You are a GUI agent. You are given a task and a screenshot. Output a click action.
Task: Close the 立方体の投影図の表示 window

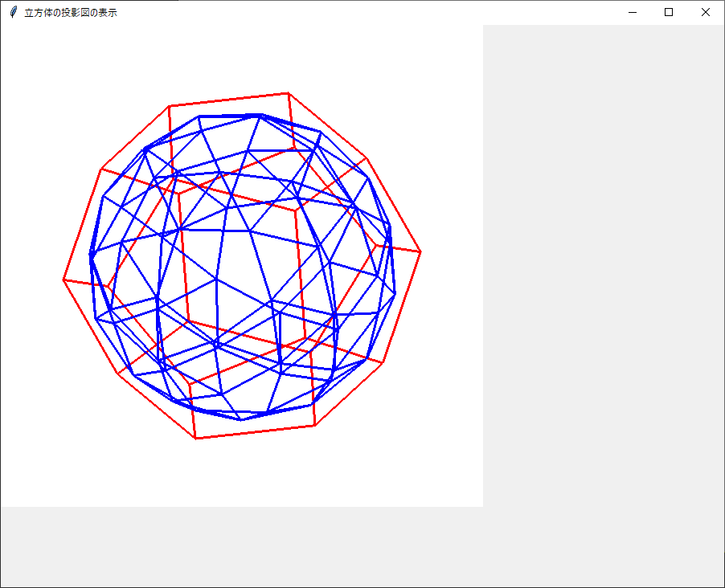705,13
